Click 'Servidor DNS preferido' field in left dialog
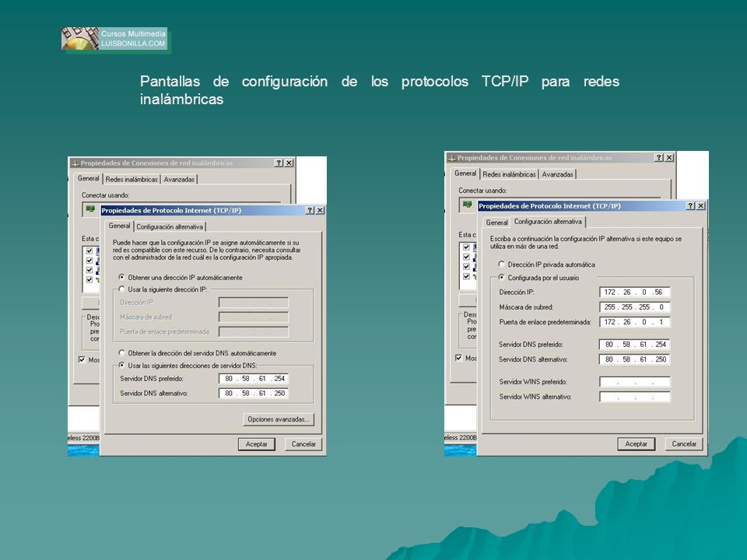 point(254,379)
